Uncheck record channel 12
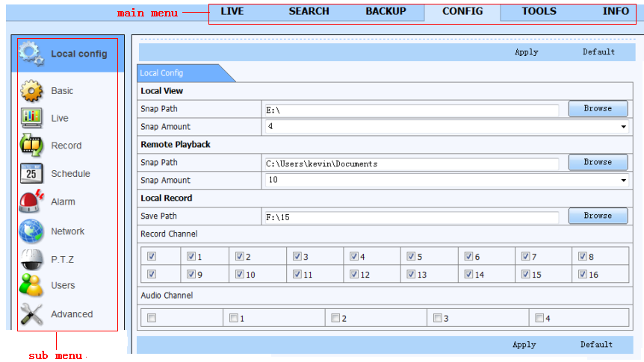The image size is (644, 362). click(x=353, y=274)
